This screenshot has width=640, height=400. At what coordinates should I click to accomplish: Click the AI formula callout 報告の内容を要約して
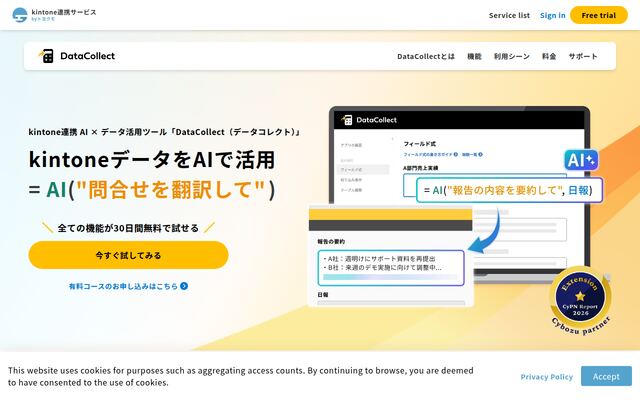point(509,190)
